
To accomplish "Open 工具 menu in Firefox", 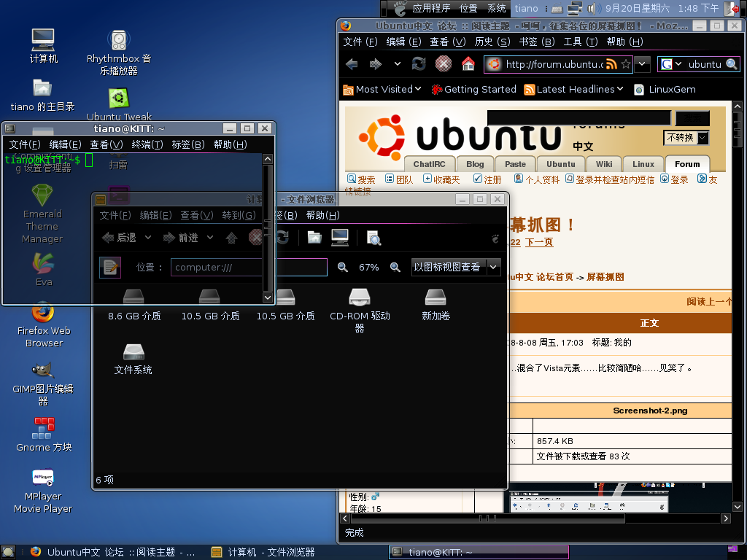I will (x=581, y=42).
